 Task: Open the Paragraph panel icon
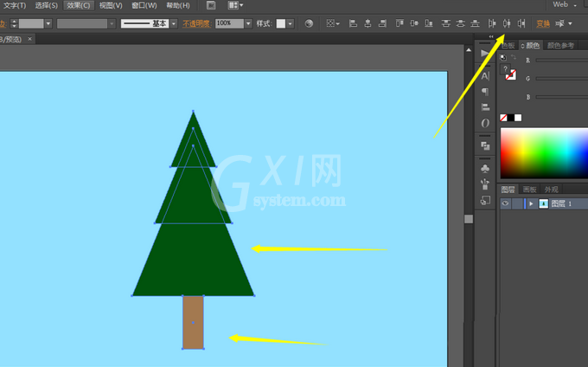(x=485, y=92)
